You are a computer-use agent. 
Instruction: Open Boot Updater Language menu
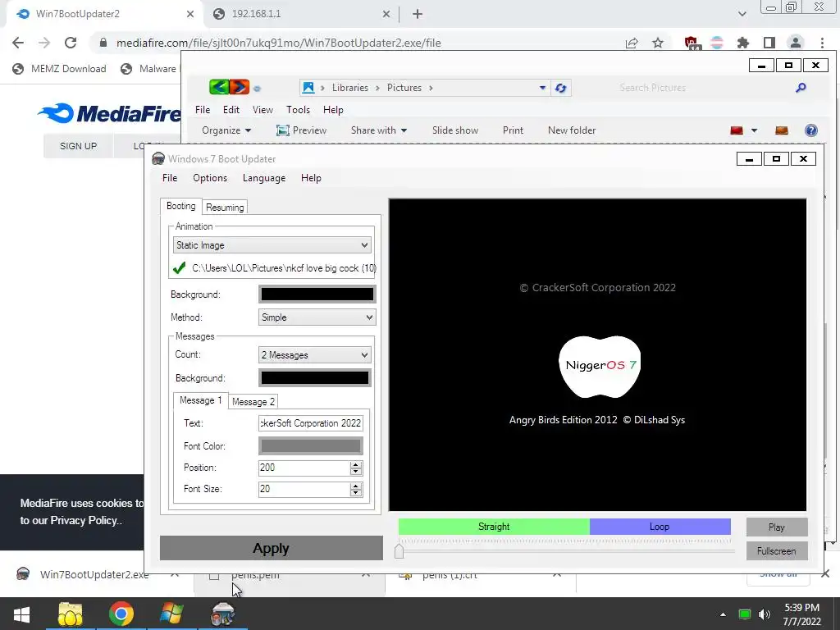(264, 178)
